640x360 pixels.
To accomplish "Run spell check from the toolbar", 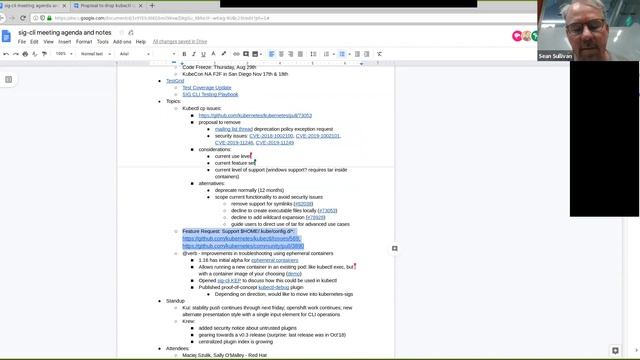I will 35,54.
